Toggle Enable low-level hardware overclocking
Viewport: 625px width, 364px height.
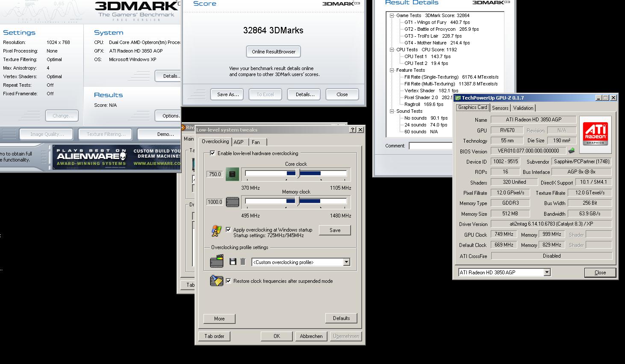(x=212, y=153)
